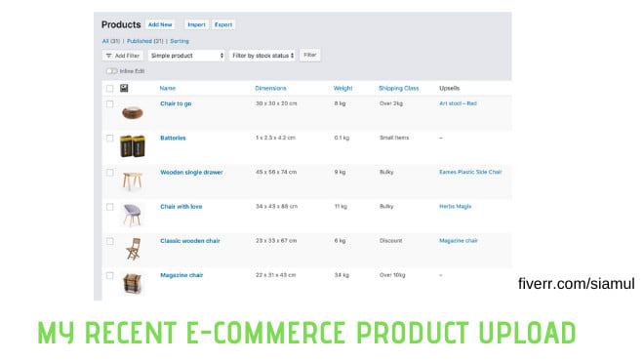Viewport: 644px width, 361px height.
Task: Click the Chair with love thumbnail
Action: pos(133,215)
